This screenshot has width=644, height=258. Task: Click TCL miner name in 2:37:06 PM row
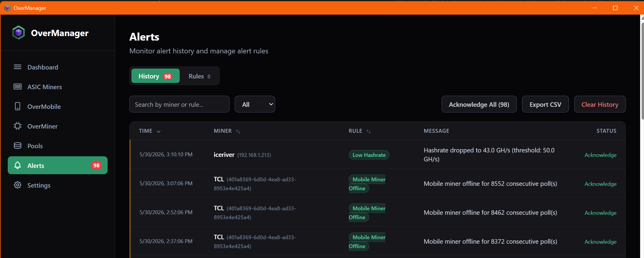point(219,237)
